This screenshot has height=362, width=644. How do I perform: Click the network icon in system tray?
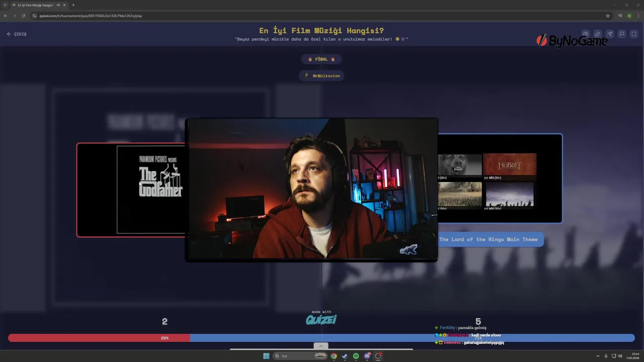pyautogui.click(x=613, y=356)
